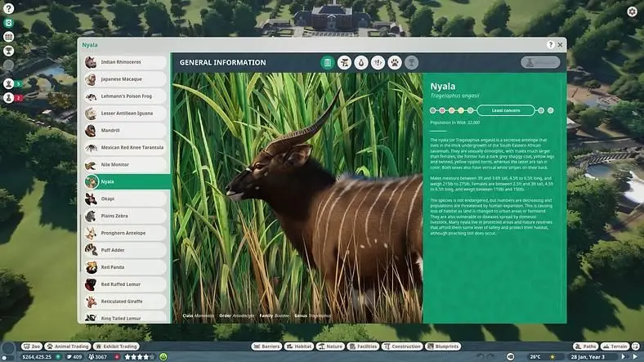Click the Least concern status pill
Screen dimensions: 644x362
(506, 110)
